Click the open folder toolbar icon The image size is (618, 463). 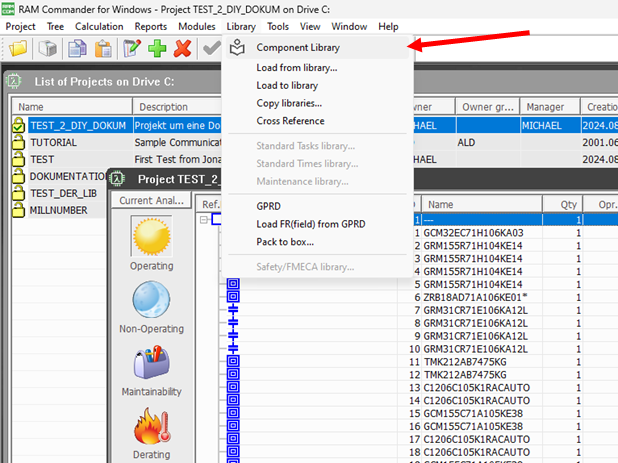pyautogui.click(x=18, y=49)
